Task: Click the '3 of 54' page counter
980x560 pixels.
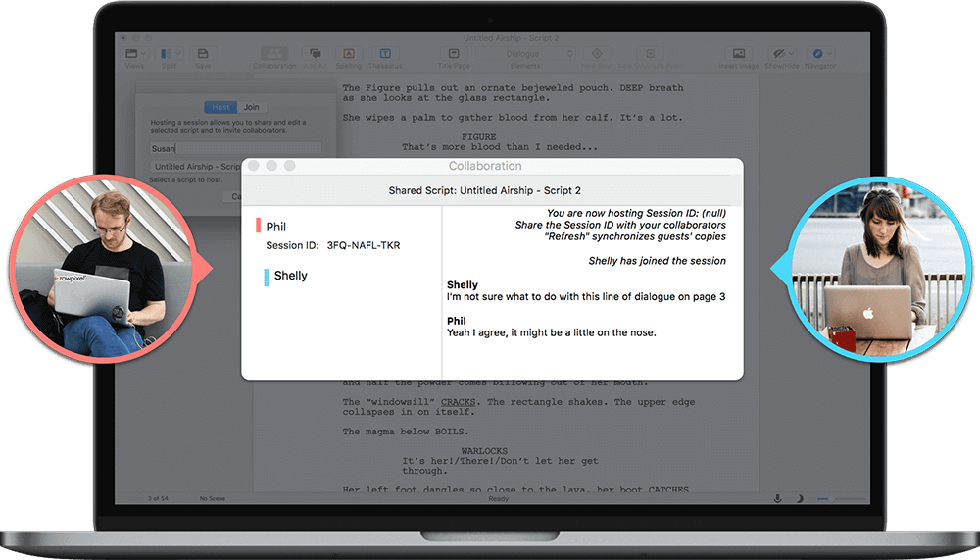Action: [x=158, y=498]
